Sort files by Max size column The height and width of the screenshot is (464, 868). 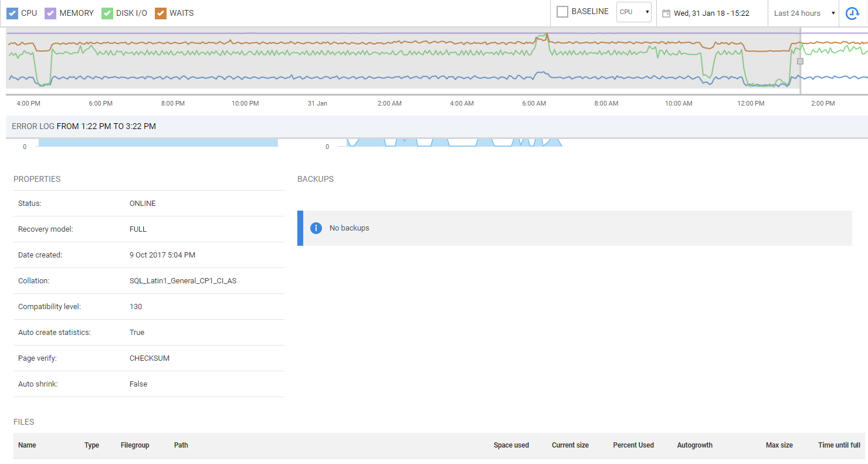779,445
